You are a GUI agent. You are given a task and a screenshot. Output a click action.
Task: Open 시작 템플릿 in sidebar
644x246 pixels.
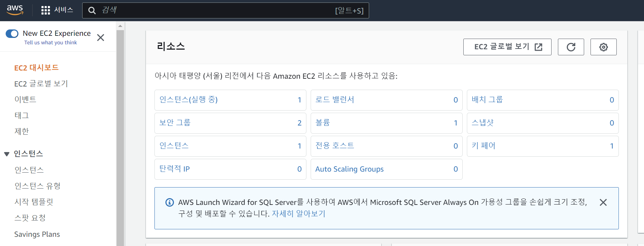pos(34,202)
